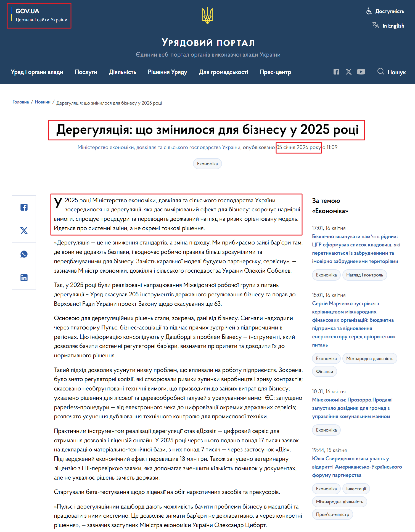The image size is (415, 532).
Task: Open Прозорро.Продажі довідник news link
Action: 352,408
